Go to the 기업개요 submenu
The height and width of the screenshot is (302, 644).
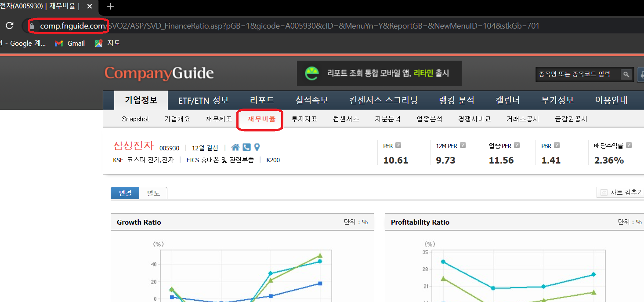(177, 119)
